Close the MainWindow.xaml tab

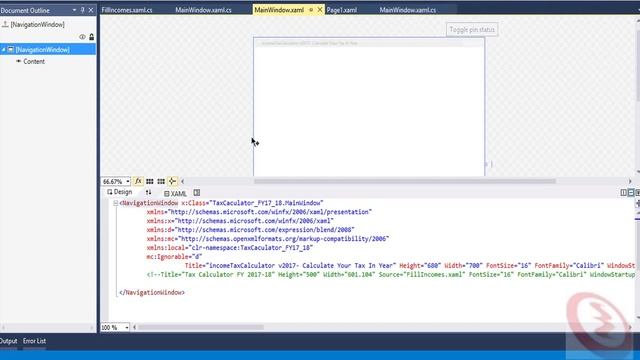(320, 9)
